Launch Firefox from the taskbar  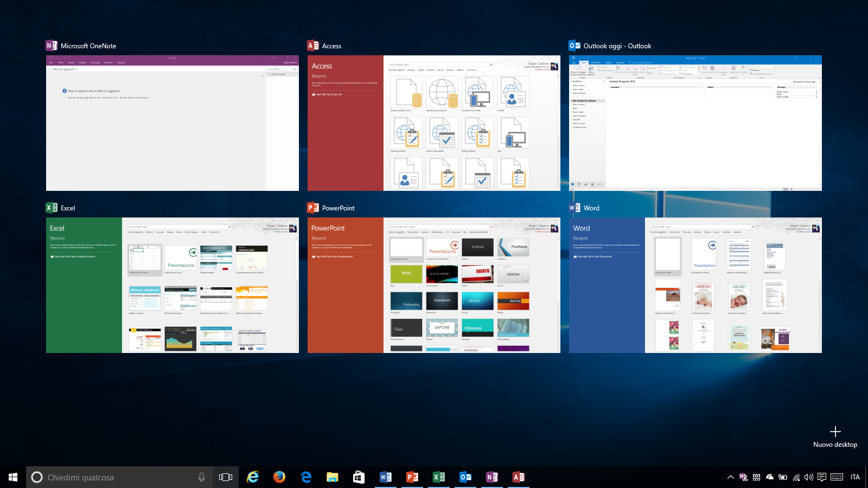click(x=279, y=477)
